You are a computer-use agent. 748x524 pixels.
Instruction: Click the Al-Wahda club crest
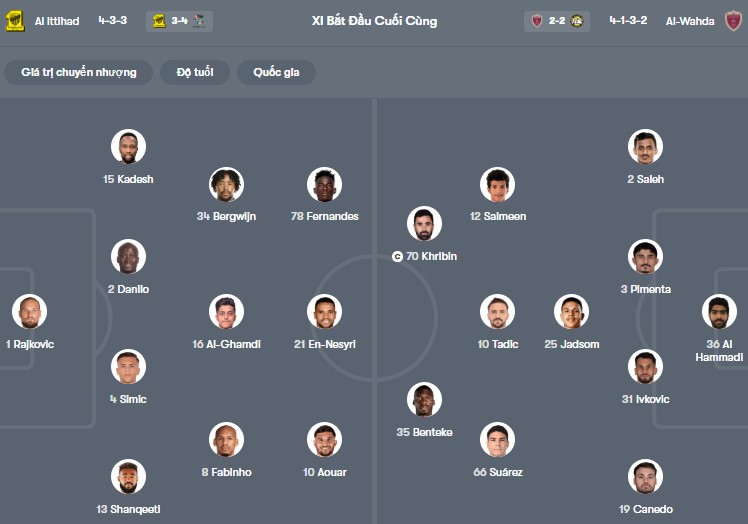734,21
